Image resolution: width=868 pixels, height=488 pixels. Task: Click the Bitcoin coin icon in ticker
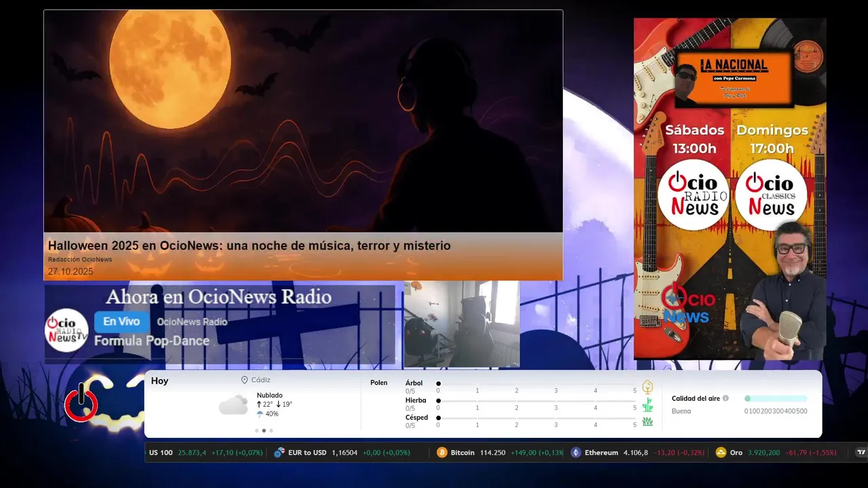pyautogui.click(x=442, y=453)
